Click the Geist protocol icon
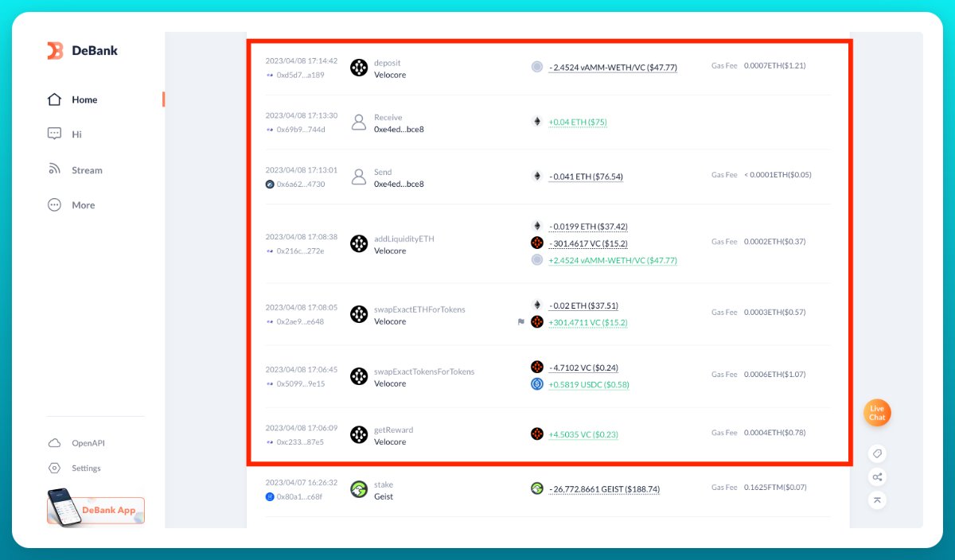The width and height of the screenshot is (955, 560). point(359,489)
